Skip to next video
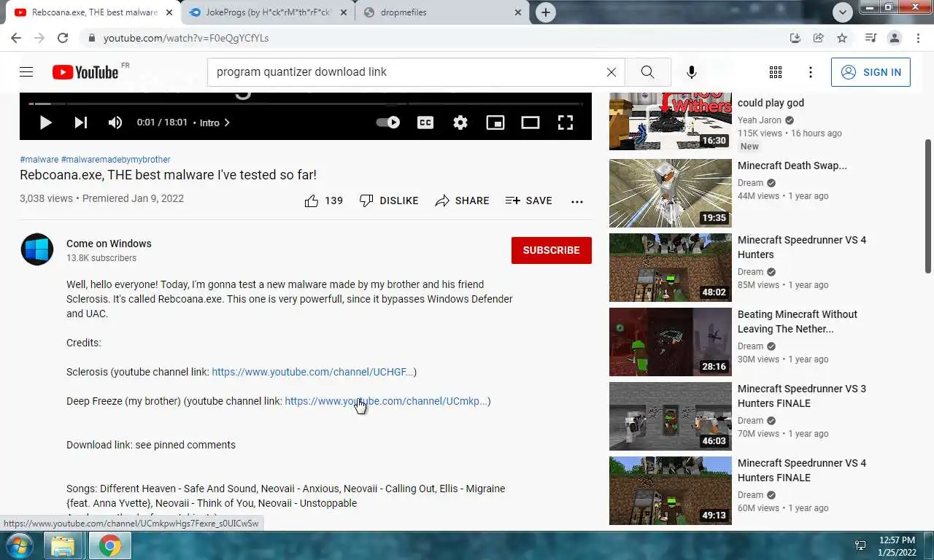The width and height of the screenshot is (934, 560). [80, 122]
